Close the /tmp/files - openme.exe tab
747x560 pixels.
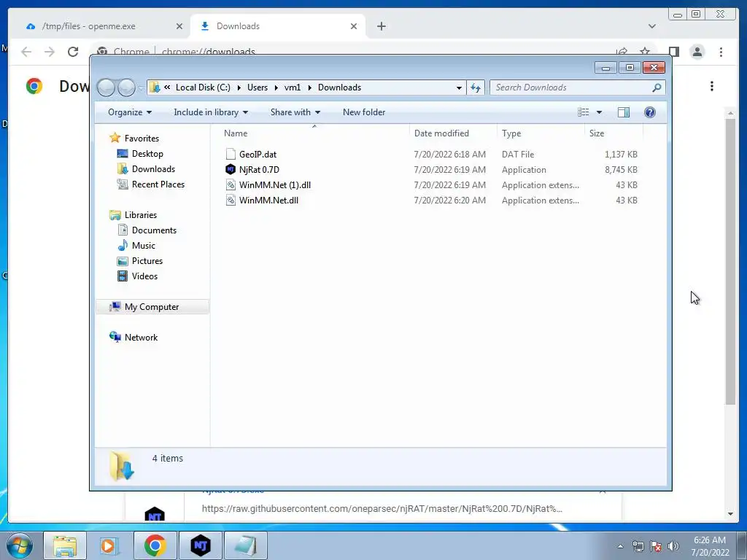tap(179, 26)
